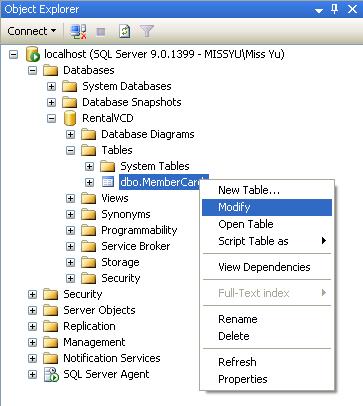Expand the Database Diagrams node
Viewport: 363px width, 406px height.
pos(70,134)
